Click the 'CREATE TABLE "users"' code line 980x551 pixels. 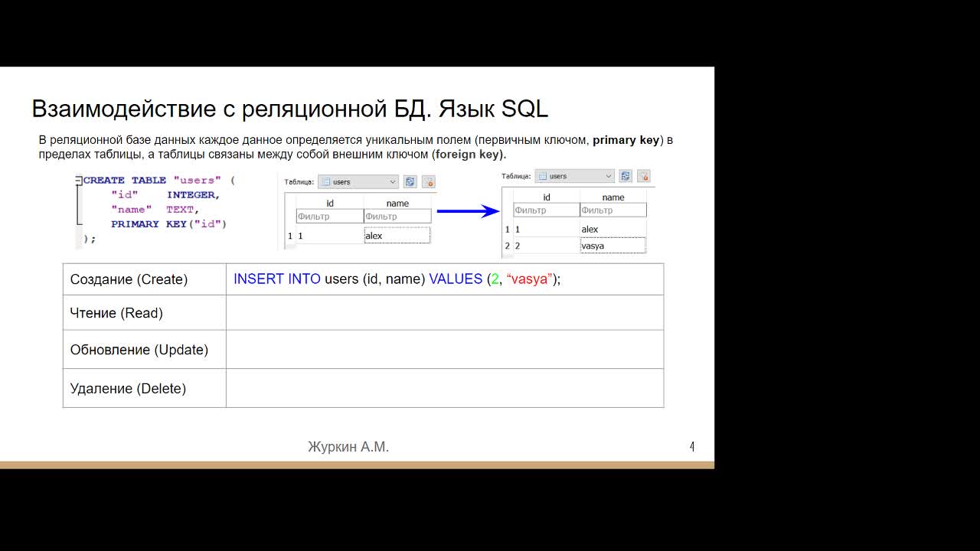tap(159, 181)
